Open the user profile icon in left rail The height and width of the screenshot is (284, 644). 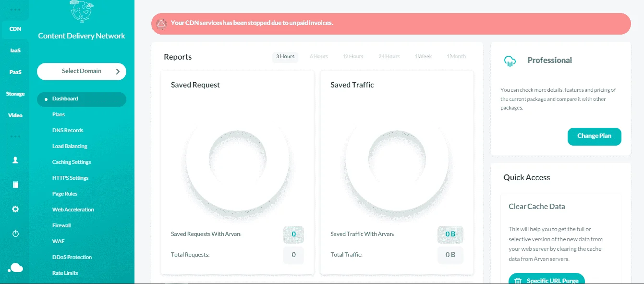15,161
